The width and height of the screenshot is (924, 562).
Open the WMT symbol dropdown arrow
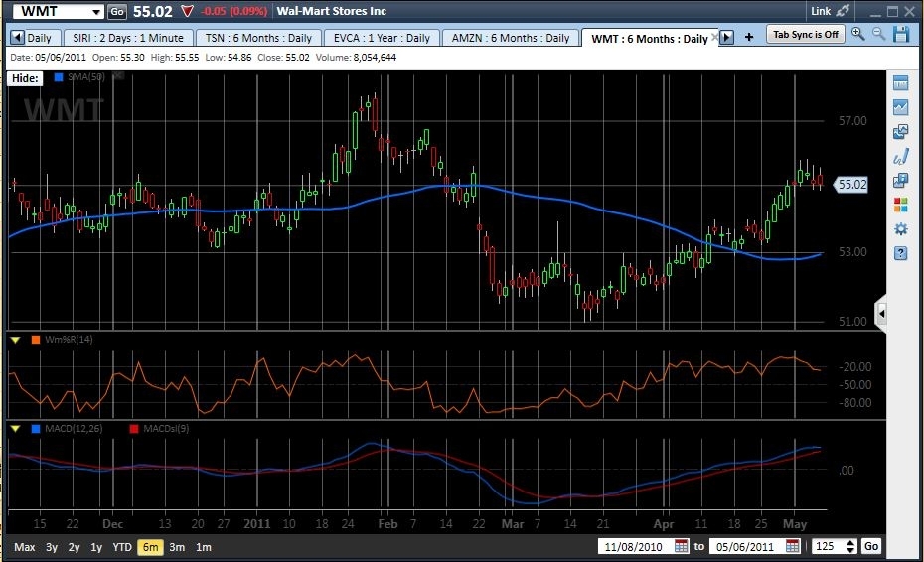coord(96,11)
